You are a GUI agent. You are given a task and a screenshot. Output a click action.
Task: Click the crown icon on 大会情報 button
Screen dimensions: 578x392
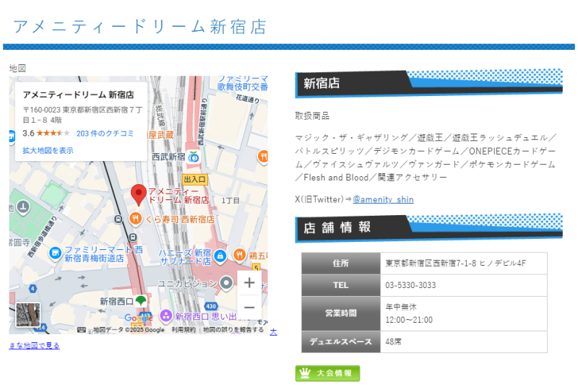point(305,373)
